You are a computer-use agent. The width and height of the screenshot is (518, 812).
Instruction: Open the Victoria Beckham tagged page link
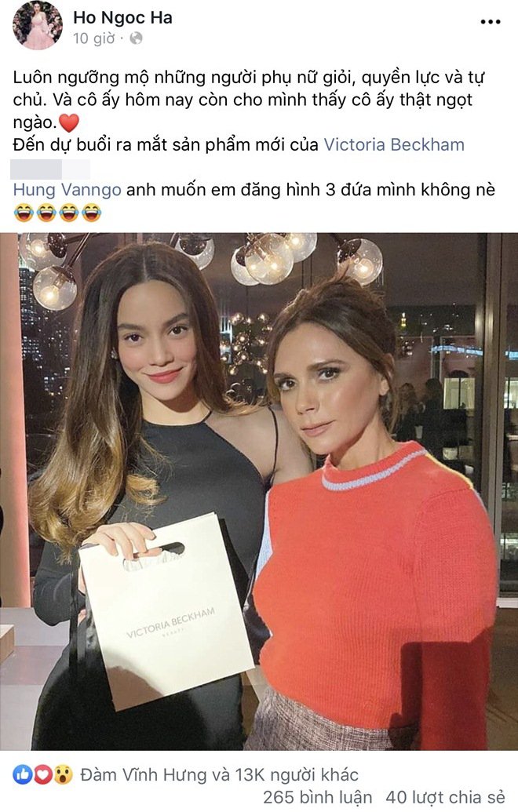(394, 144)
